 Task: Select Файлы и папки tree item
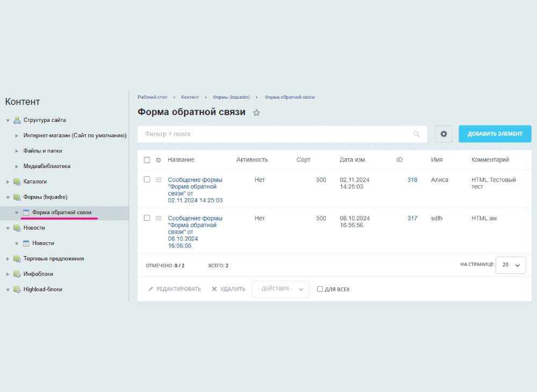coord(43,151)
